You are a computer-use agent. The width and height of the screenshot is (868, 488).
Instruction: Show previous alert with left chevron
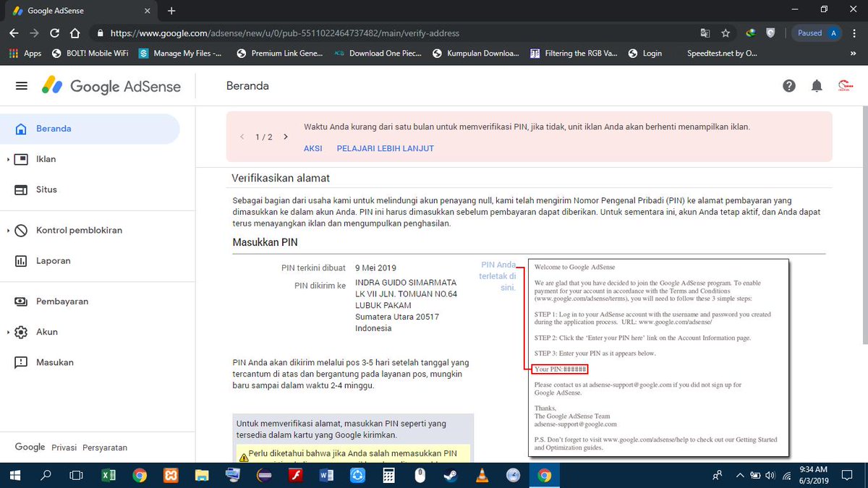tap(242, 137)
